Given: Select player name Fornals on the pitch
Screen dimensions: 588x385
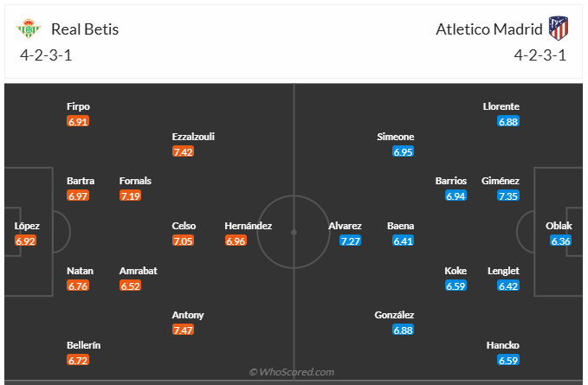Looking at the screenshot, I should (x=135, y=181).
